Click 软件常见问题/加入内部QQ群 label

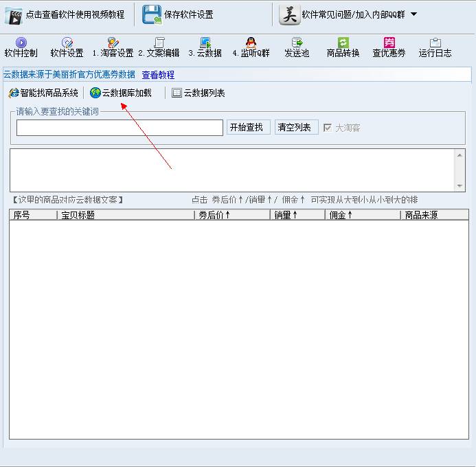coord(353,14)
